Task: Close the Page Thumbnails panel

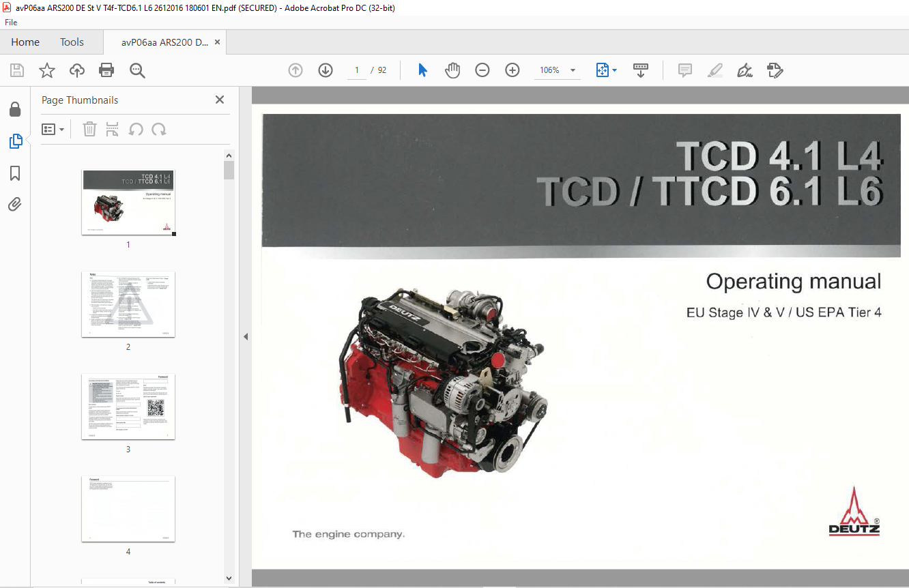Action: pos(220,100)
